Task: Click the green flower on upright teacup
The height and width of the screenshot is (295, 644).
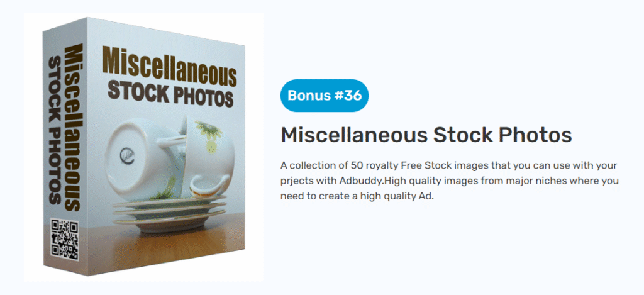Action: 210,132
